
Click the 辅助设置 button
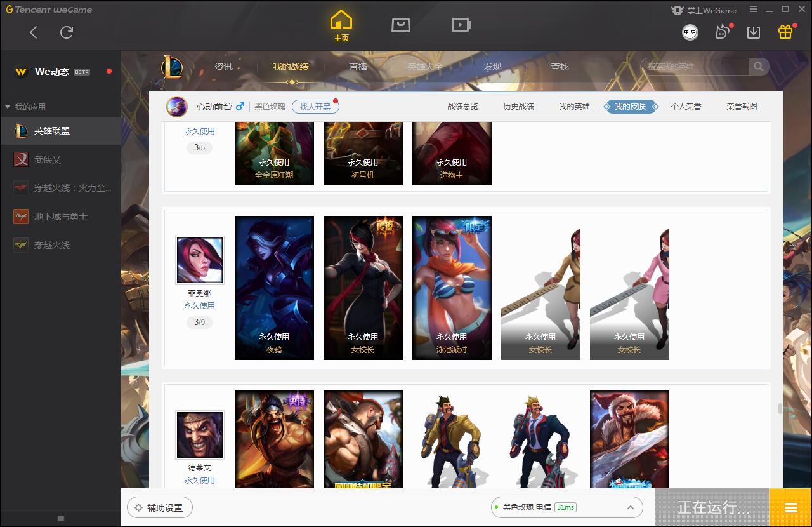point(160,508)
